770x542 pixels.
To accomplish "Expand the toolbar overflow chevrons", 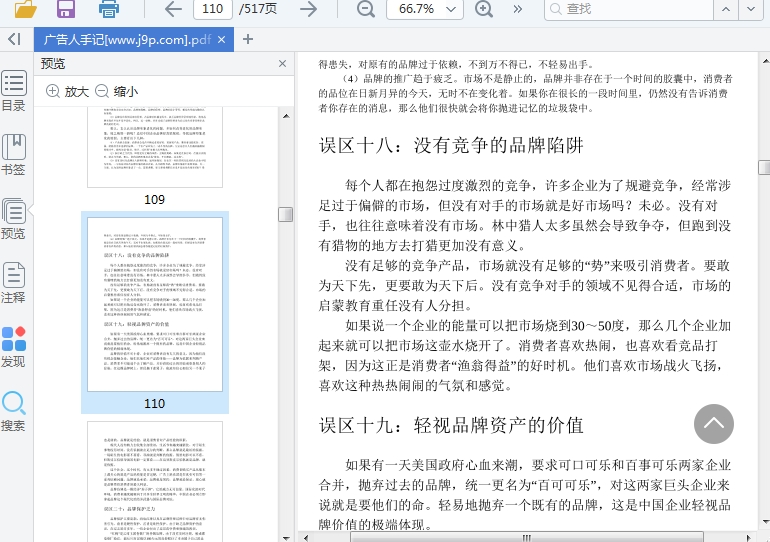I will [518, 10].
